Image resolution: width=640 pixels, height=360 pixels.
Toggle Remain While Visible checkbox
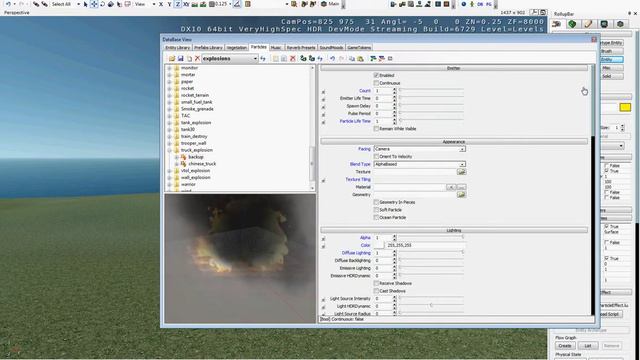click(x=376, y=129)
